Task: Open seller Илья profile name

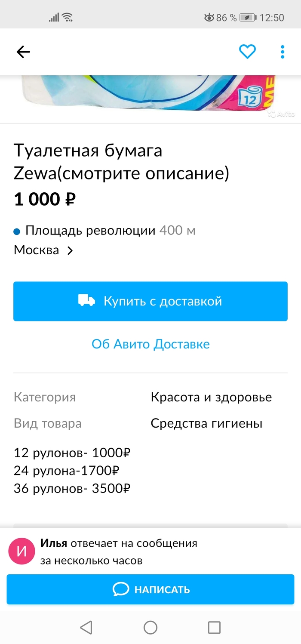Action: [54, 543]
